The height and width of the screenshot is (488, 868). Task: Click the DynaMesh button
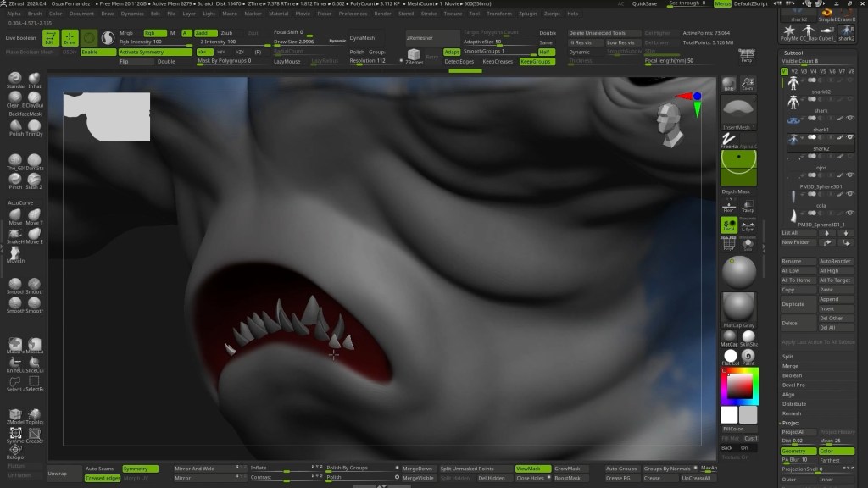click(362, 38)
